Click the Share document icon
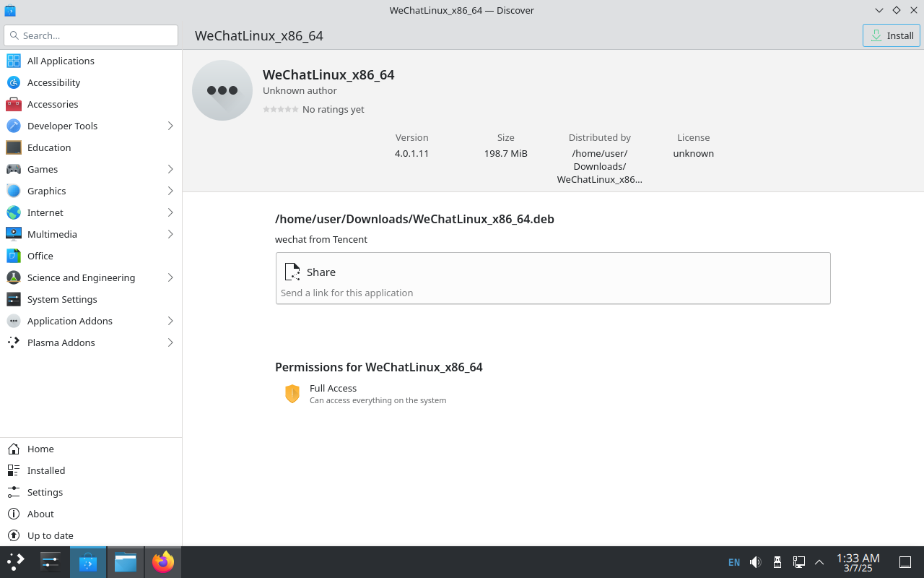Screen dimensions: 924x578 click(x=292, y=272)
